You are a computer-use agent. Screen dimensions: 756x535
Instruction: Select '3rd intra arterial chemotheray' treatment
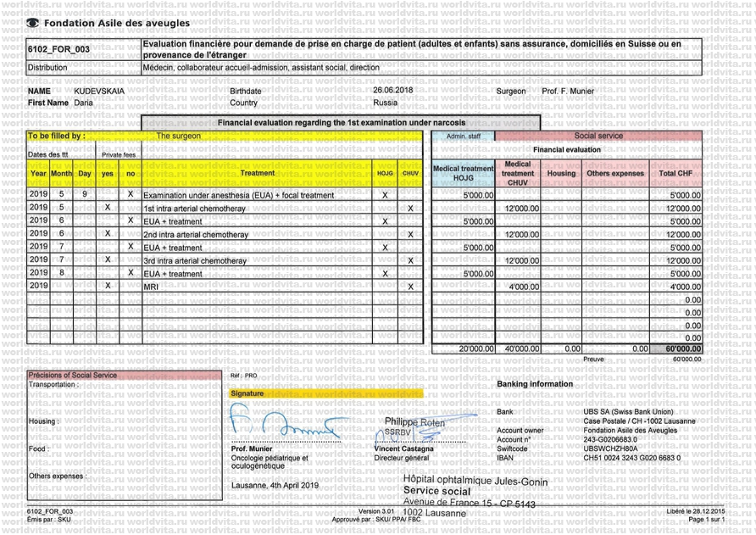point(195,260)
